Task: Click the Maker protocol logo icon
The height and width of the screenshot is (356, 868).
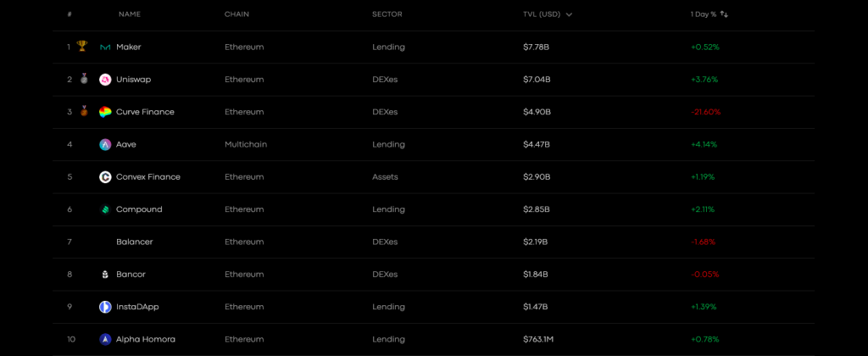Action: 105,47
